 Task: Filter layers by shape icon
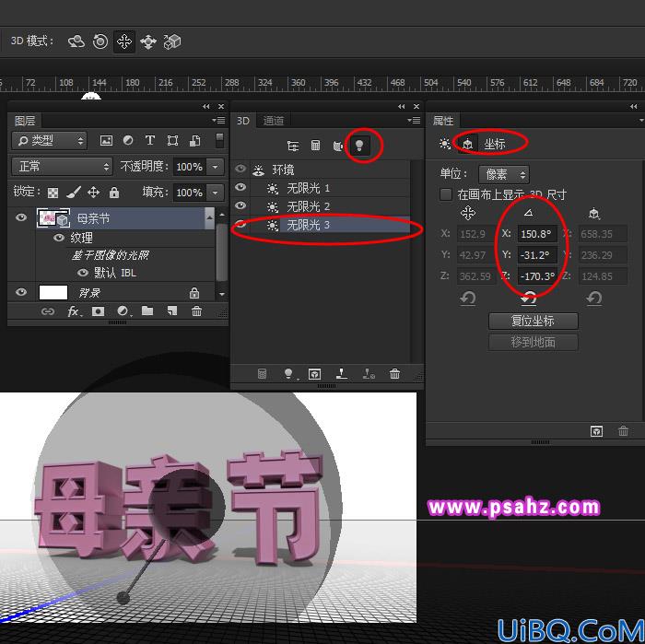(172, 141)
